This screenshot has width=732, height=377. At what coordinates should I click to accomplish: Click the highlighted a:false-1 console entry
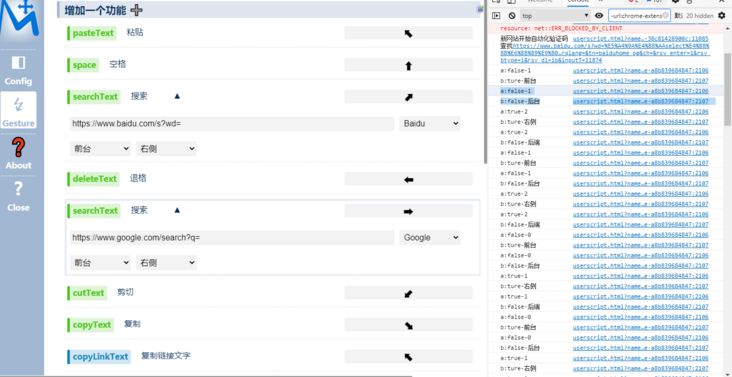pos(515,91)
